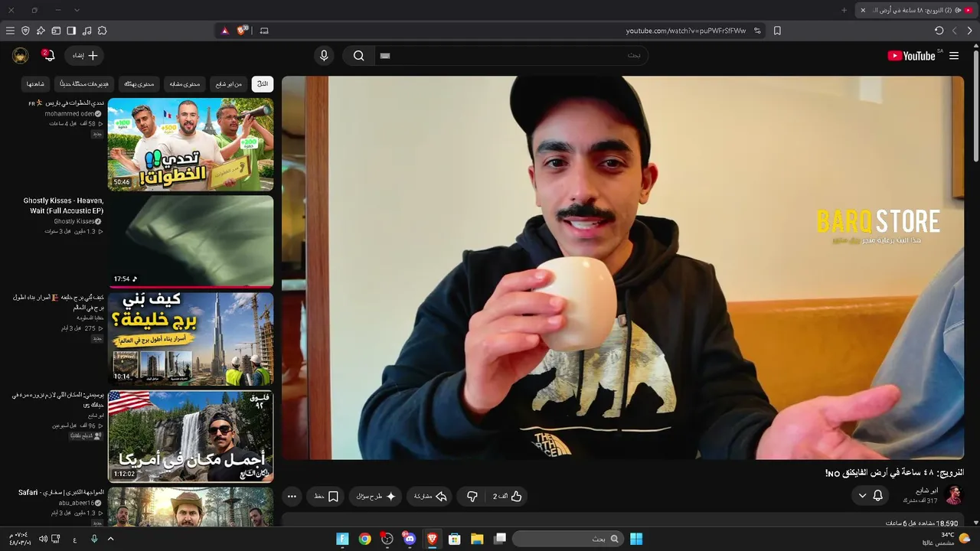The height and width of the screenshot is (551, 980).
Task: Toggle the browser sidebar panel
Action: [71, 31]
